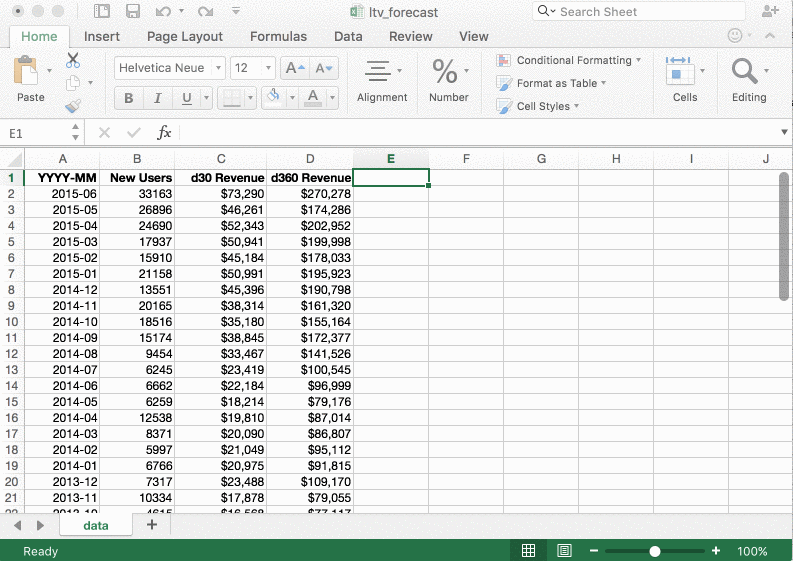Click the formula bar cancel X icon

[104, 133]
